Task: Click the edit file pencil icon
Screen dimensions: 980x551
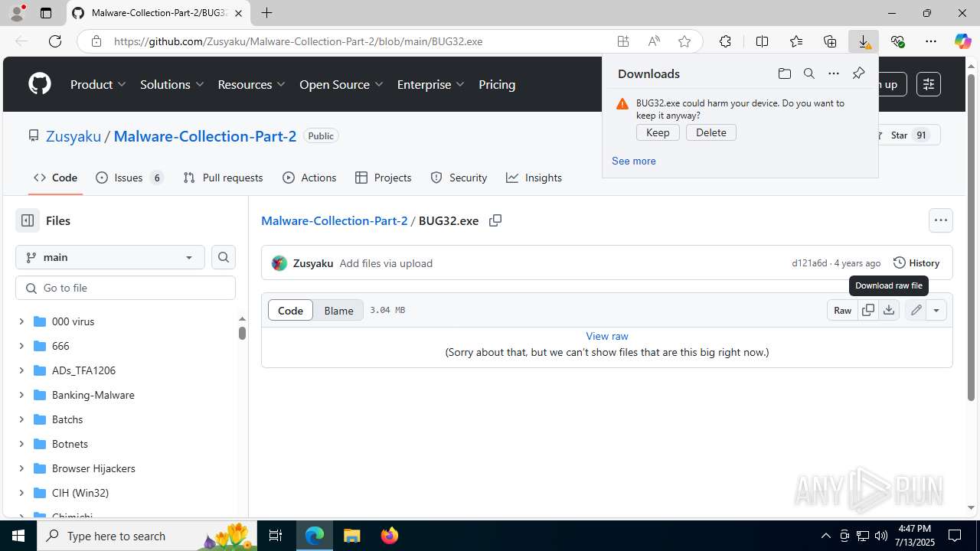Action: pyautogui.click(x=916, y=310)
